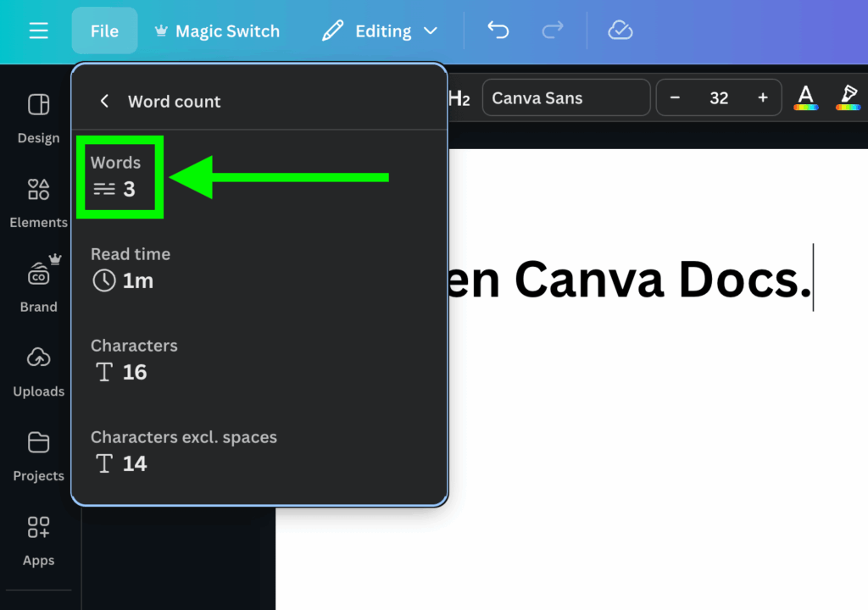The height and width of the screenshot is (610, 868).
Task: Open the Canva Sans font selector
Action: [565, 97]
